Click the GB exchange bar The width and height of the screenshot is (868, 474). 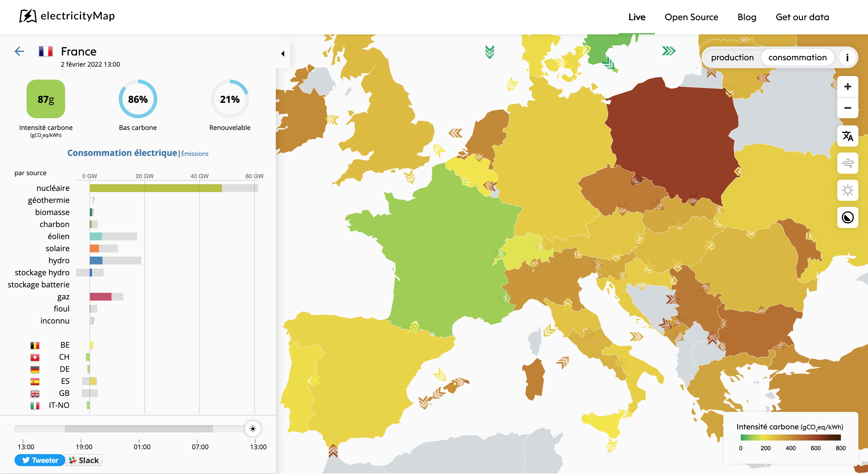click(x=90, y=393)
